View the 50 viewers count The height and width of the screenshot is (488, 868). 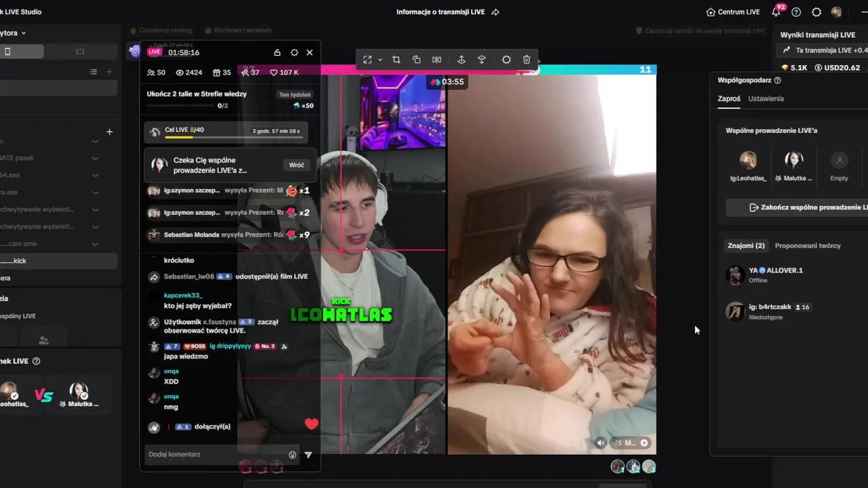(156, 73)
